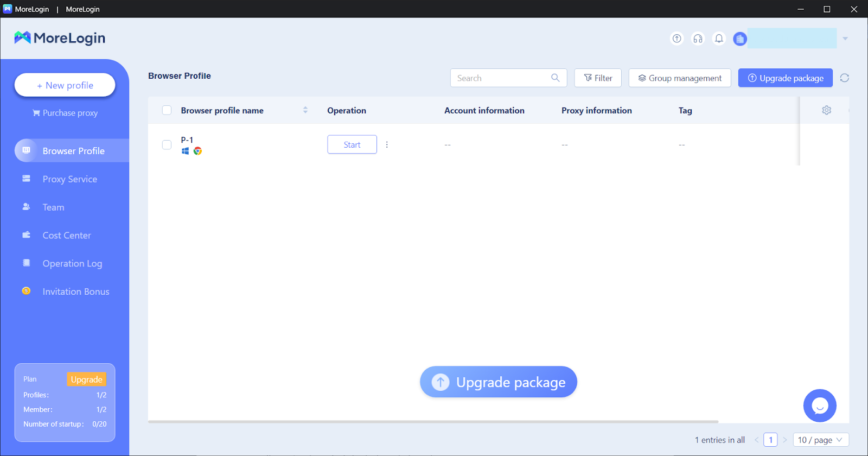Open the headset support icon
This screenshot has height=456, width=868.
(x=698, y=39)
